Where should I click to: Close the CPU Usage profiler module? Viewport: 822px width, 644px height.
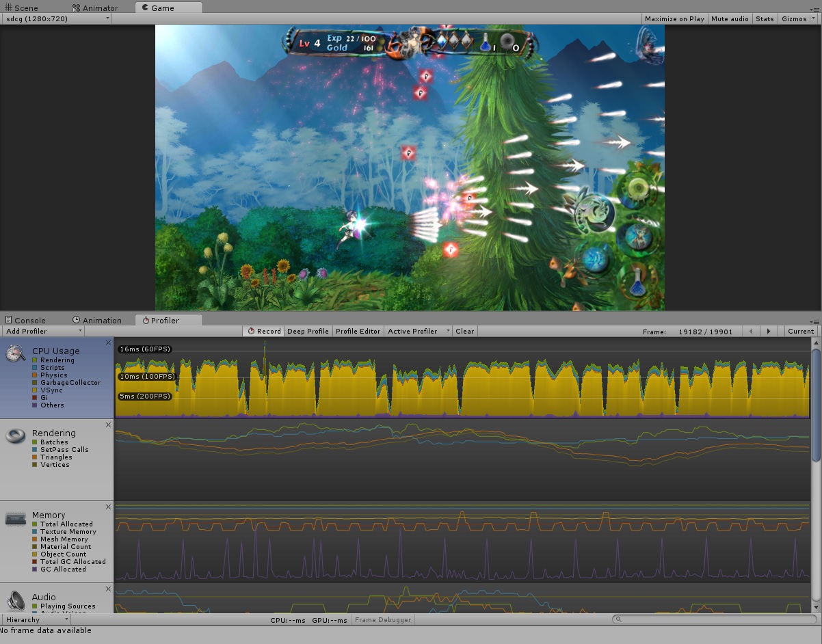tap(108, 343)
